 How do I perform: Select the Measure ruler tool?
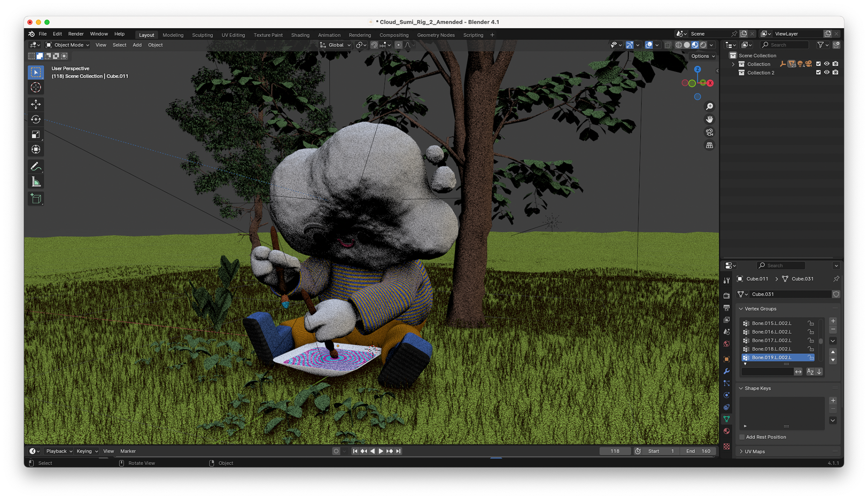36,182
